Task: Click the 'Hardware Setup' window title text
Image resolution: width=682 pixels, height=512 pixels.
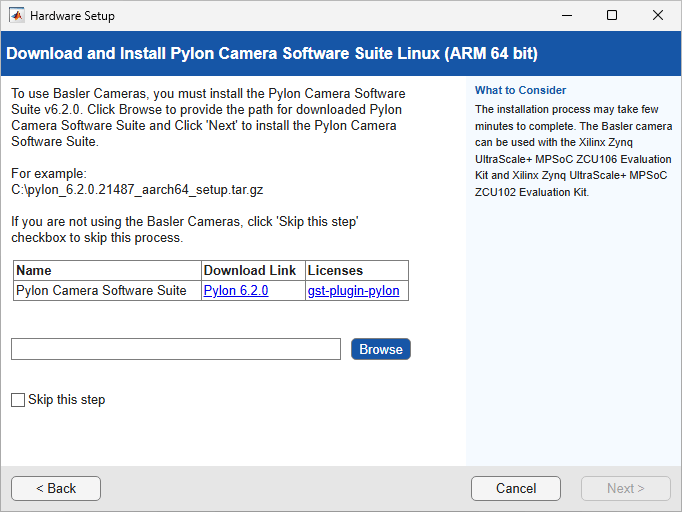Action: coord(72,16)
